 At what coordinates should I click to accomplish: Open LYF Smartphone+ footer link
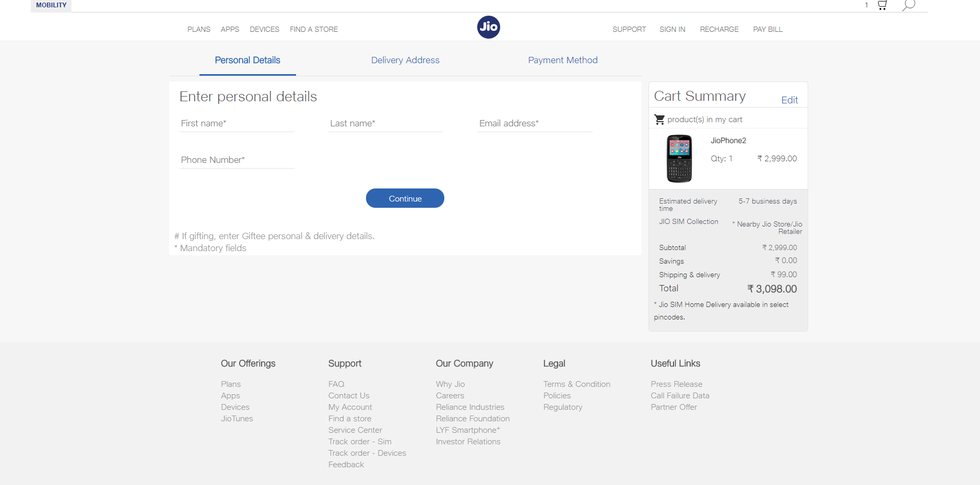pyautogui.click(x=468, y=430)
